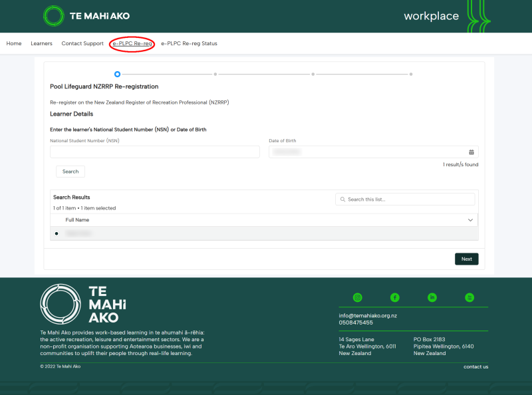Click the large Te Mahi Ako footer logo

click(x=84, y=304)
